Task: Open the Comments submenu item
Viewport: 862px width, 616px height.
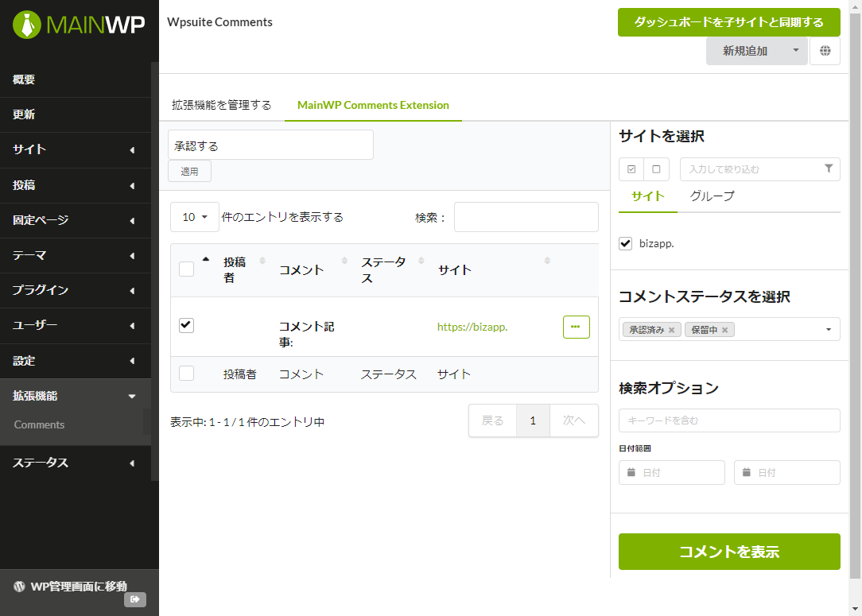Action: point(39,424)
